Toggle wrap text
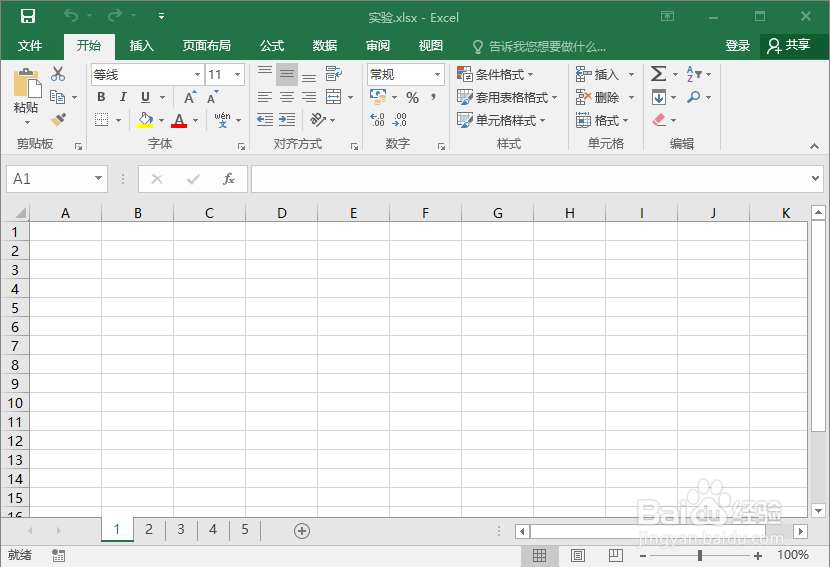The width and height of the screenshot is (830, 567). tap(333, 74)
